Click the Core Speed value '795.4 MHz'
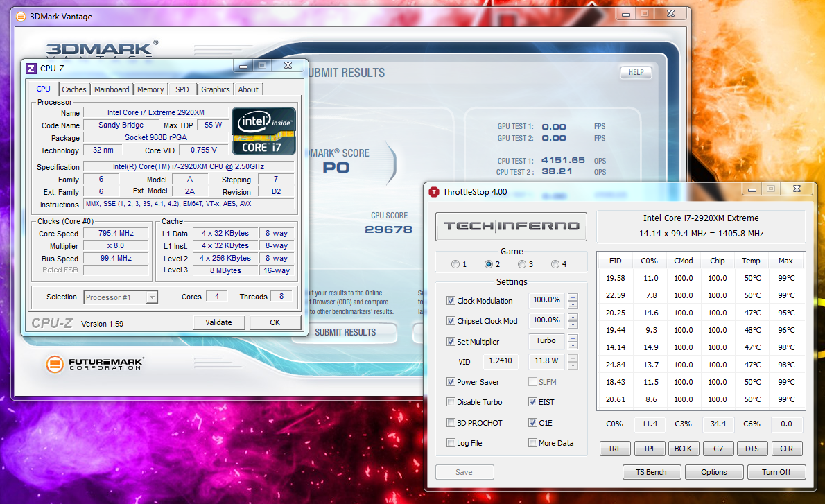The width and height of the screenshot is (825, 504). [x=116, y=233]
